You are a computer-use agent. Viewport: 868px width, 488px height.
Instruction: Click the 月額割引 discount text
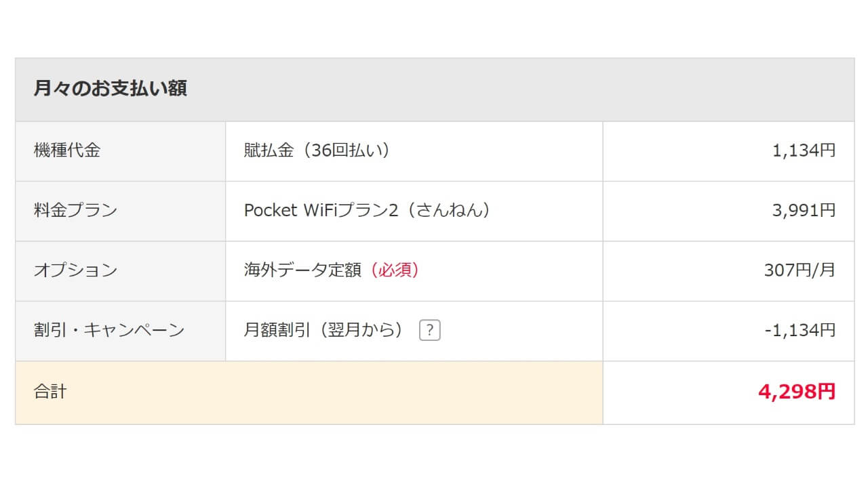[x=277, y=331]
